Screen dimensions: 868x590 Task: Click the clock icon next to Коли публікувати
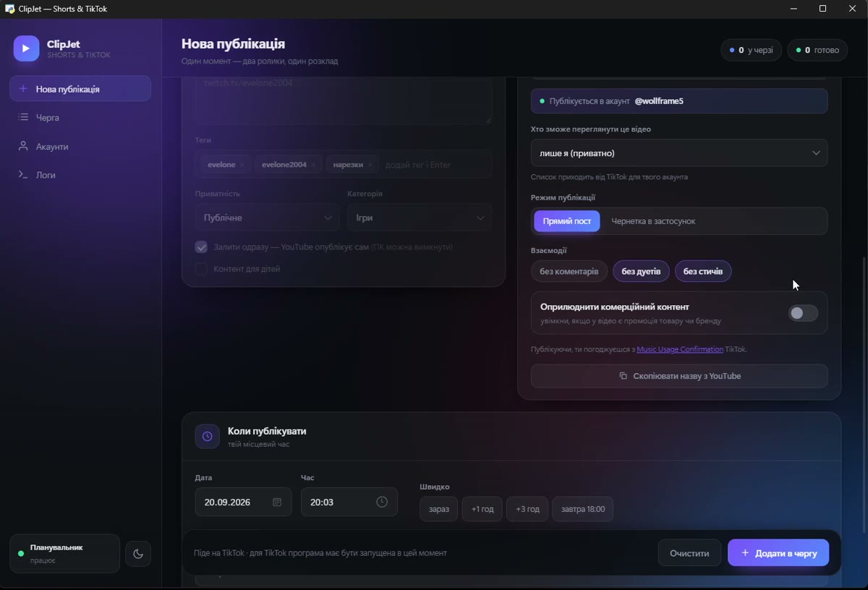(x=208, y=436)
